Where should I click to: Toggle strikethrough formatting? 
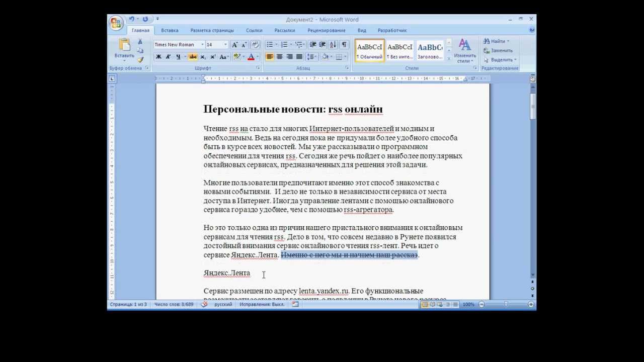click(193, 57)
